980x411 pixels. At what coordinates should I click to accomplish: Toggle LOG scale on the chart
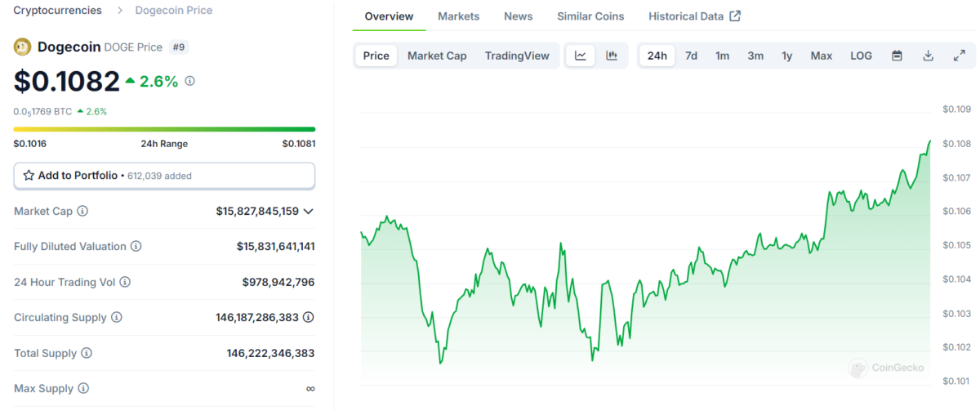[861, 56]
